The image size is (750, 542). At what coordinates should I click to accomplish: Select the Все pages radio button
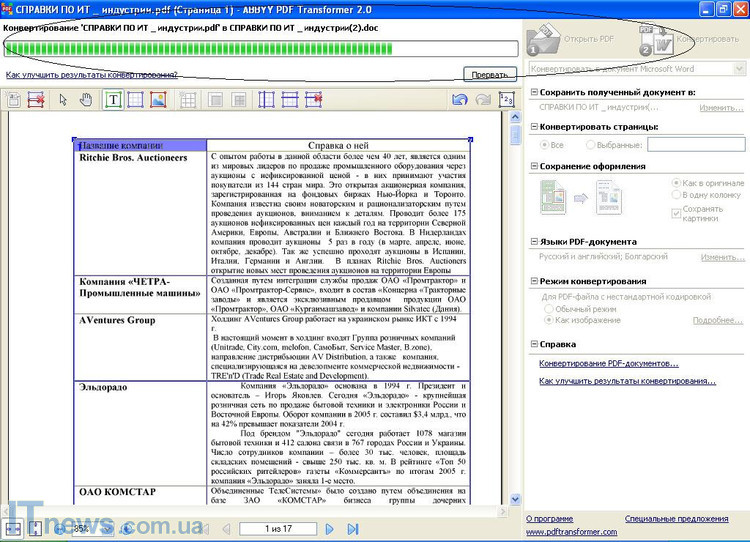[544, 144]
